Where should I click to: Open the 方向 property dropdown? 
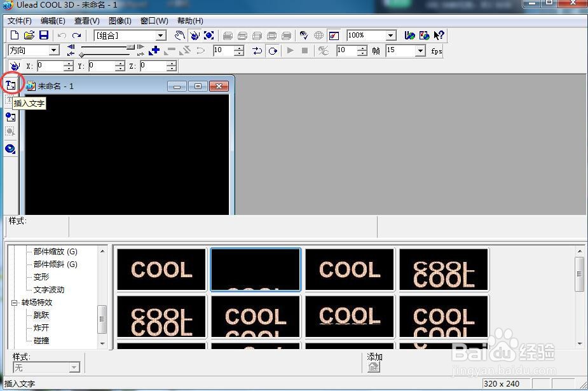tap(54, 50)
